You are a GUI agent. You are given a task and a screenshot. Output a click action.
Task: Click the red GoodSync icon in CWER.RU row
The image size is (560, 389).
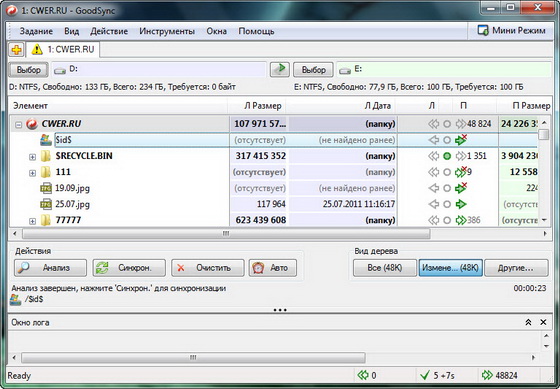(32, 124)
